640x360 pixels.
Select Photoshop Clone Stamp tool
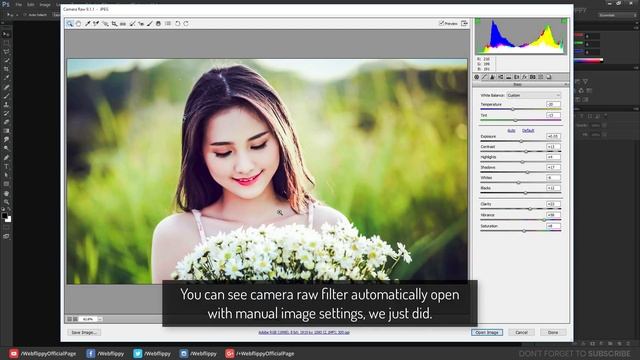click(6, 104)
